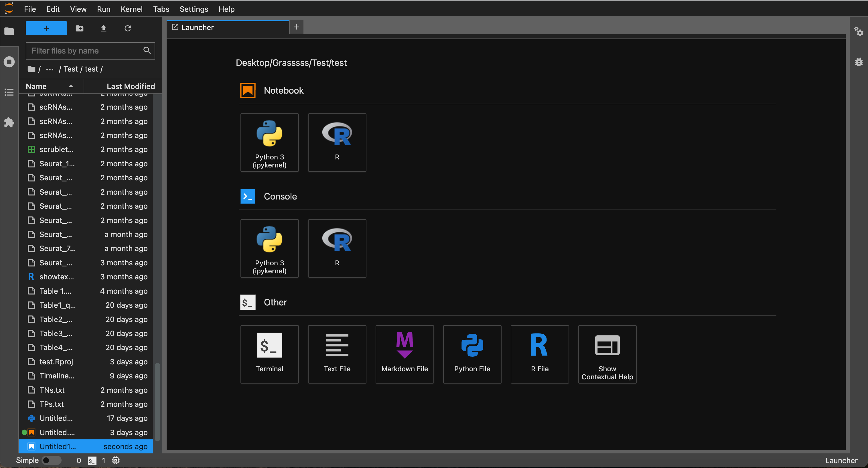Select the TNs.txt file

point(86,390)
